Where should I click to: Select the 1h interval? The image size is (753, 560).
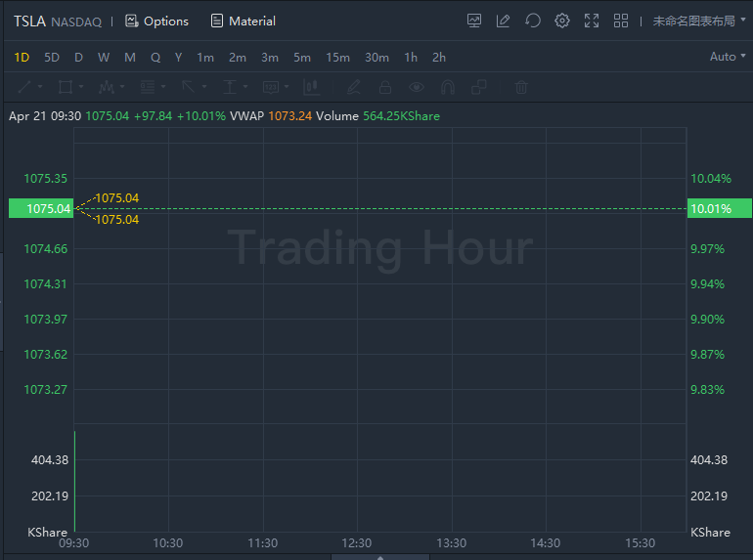411,58
